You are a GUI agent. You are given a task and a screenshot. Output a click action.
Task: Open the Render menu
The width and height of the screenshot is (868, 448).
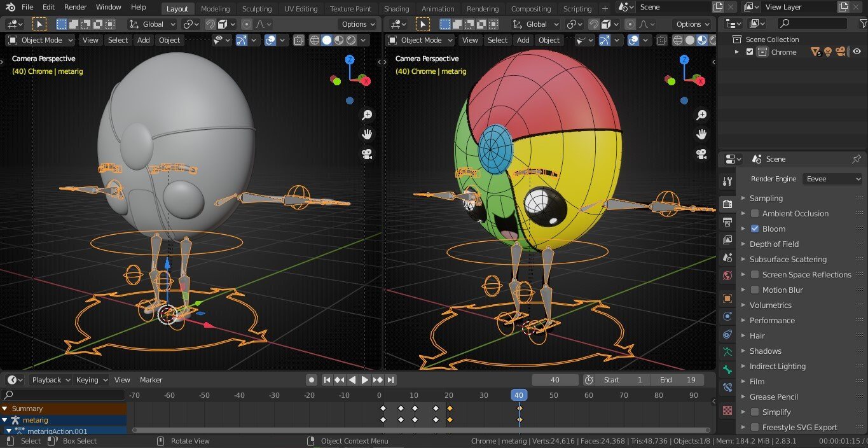(76, 7)
